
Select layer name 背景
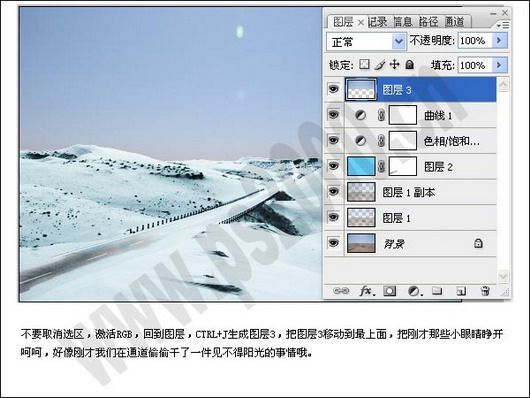[x=393, y=243]
